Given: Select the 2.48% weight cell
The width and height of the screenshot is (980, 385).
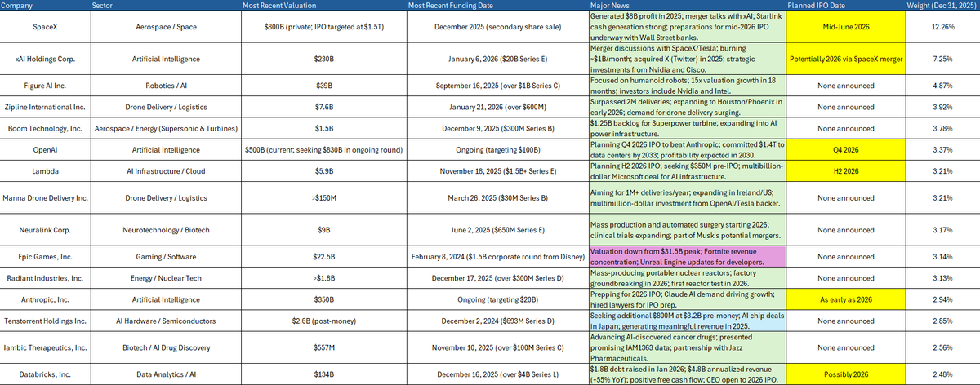Looking at the screenshot, I should (x=944, y=374).
